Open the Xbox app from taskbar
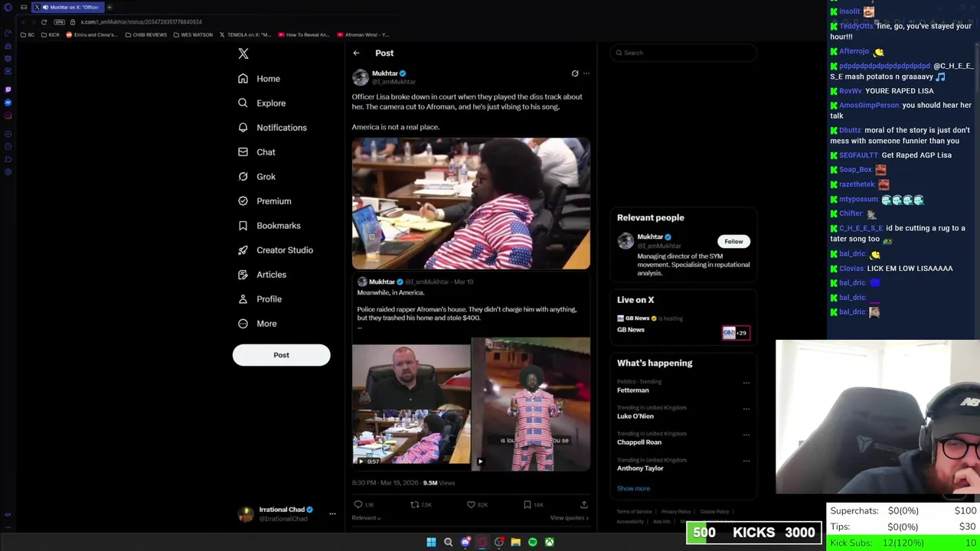This screenshot has height=551, width=980. pos(550,543)
